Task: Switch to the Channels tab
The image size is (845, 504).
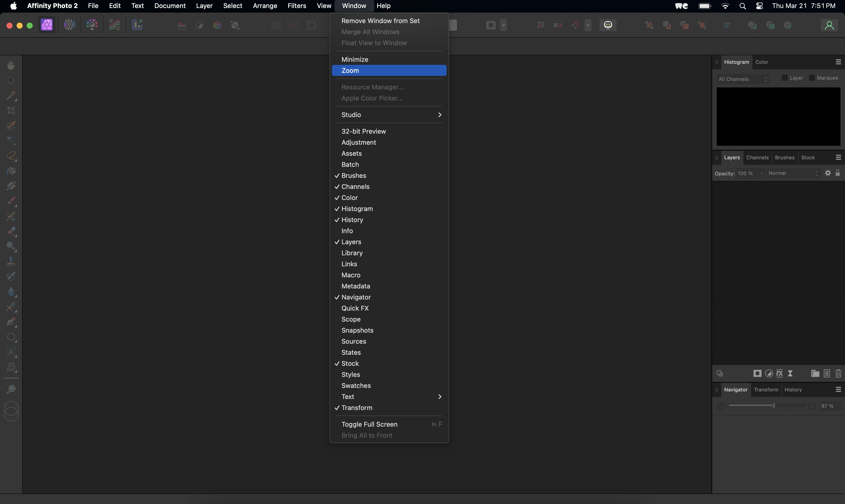Action: click(757, 158)
